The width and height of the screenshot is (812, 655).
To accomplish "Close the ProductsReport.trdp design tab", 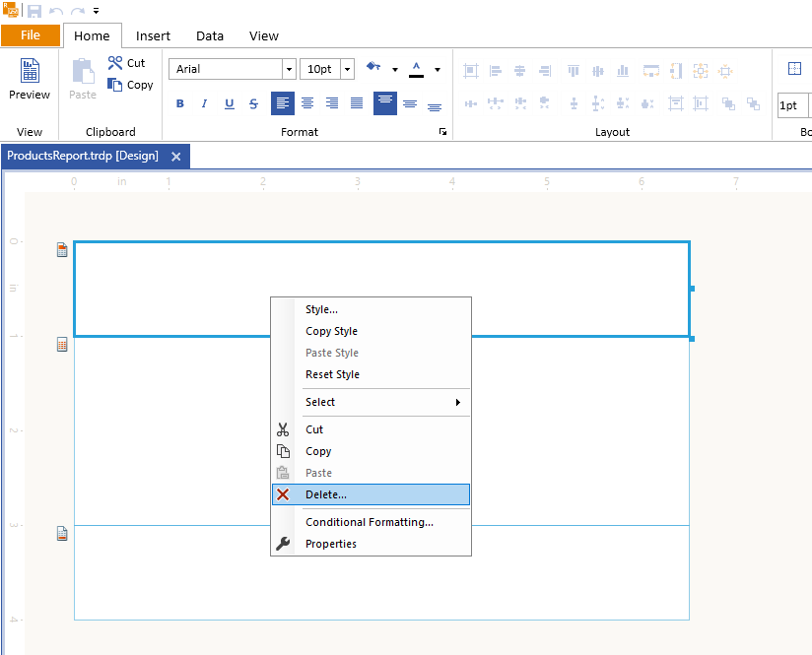I will (x=176, y=156).
